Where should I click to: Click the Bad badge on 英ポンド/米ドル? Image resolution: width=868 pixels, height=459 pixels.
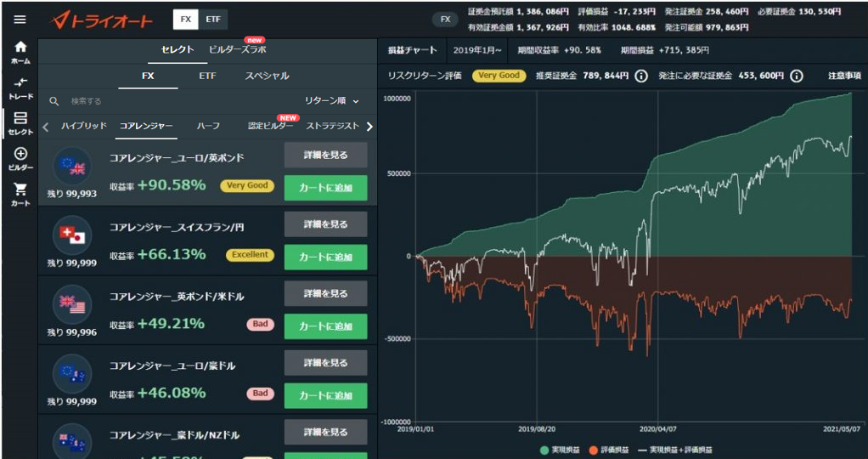click(x=260, y=325)
